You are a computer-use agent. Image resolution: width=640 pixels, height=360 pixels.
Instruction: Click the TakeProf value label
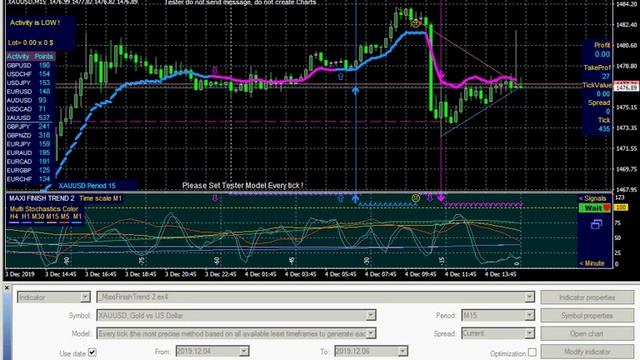(x=597, y=67)
